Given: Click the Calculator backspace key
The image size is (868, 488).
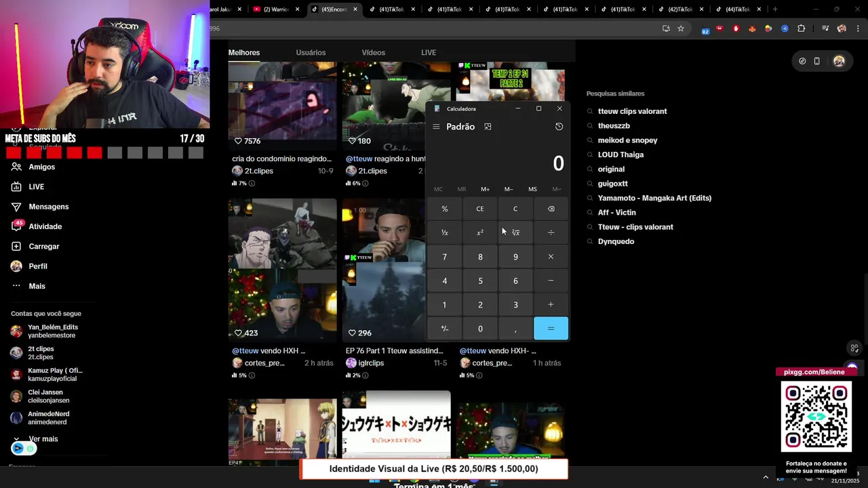Looking at the screenshot, I should (x=551, y=209).
